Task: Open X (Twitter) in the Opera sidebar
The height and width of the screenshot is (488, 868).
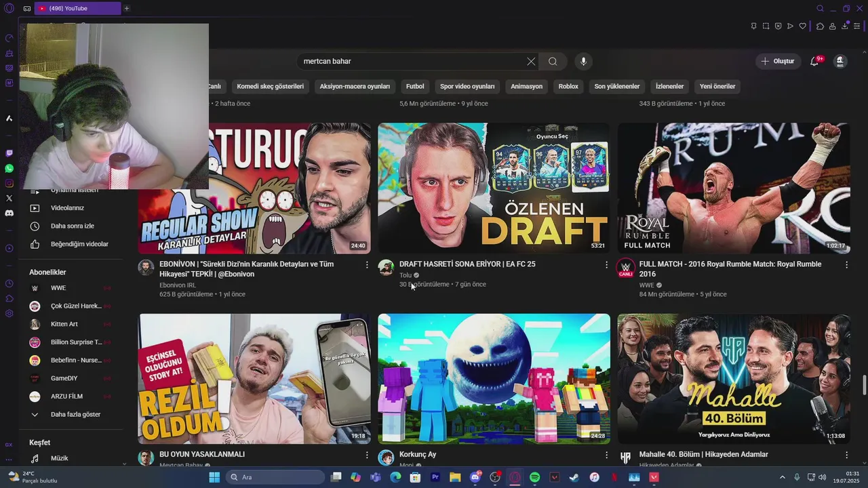Action: coord(9,198)
